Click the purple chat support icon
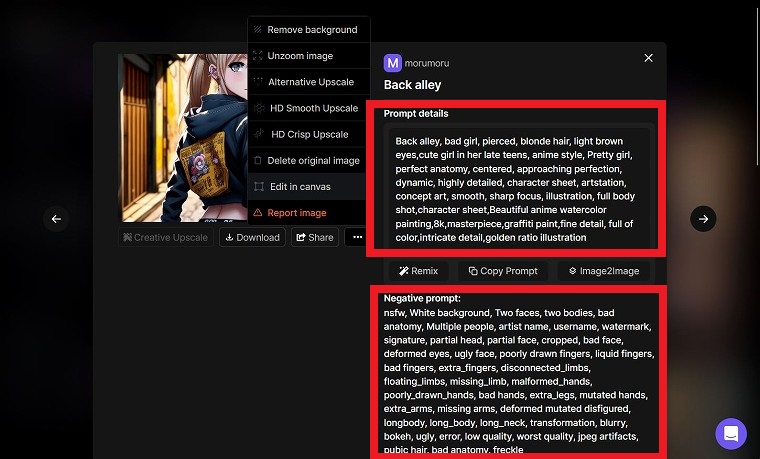Screen dimensions: 760x459 pos(731,433)
